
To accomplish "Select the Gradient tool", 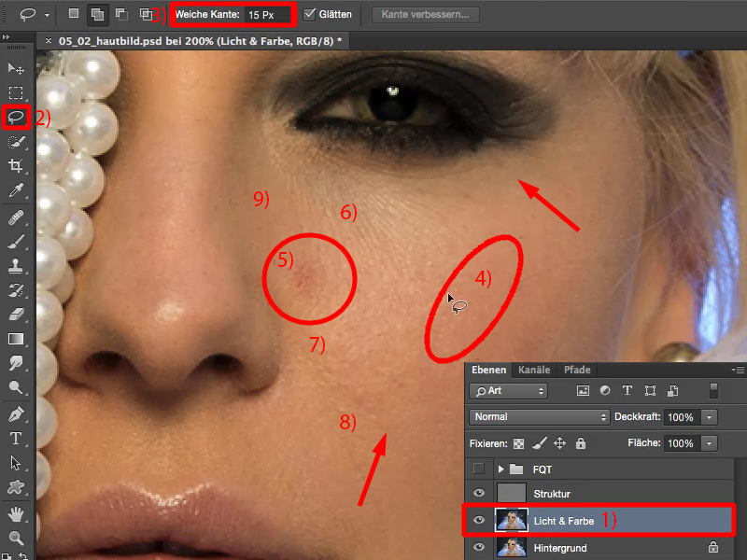I will coord(16,339).
